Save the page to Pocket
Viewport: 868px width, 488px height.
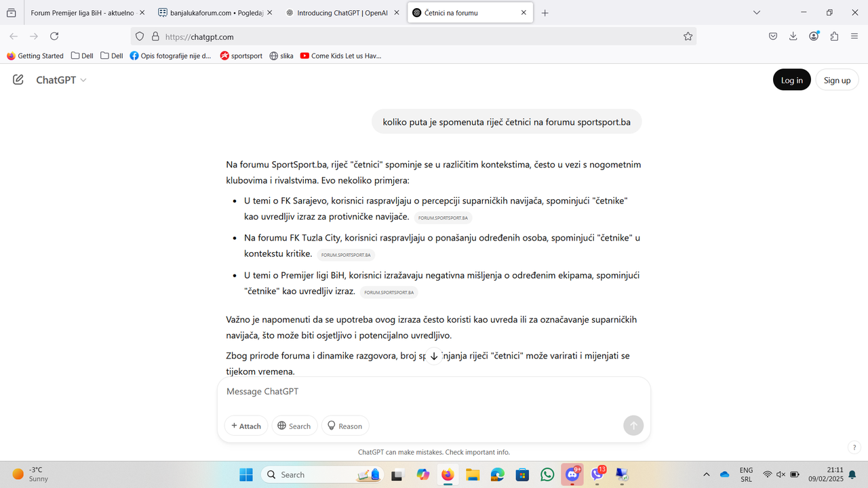pos(772,36)
